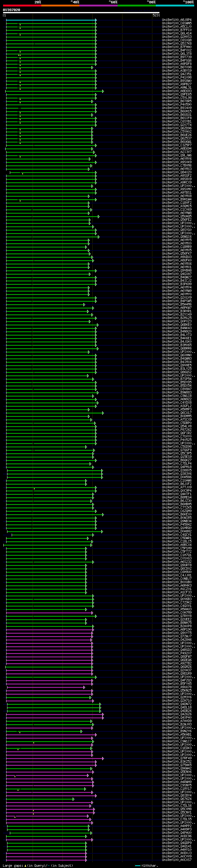The image size is (197, 868).
Task: Open hit UniRef100_B9T739
Action: pos(177,57)
